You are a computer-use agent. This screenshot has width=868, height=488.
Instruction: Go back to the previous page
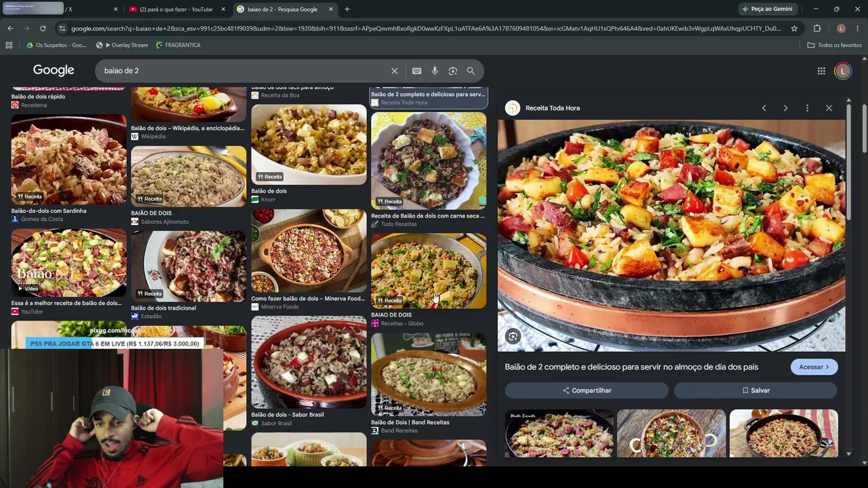(x=10, y=28)
